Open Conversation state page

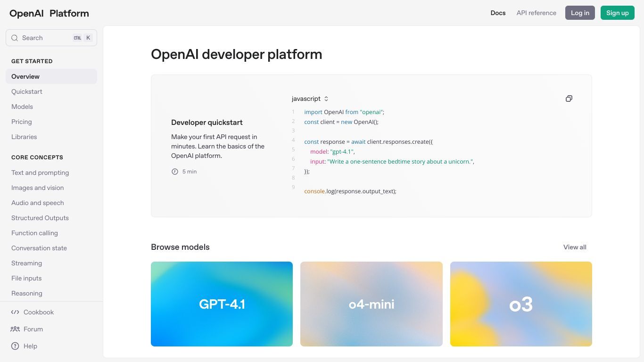coord(51,248)
